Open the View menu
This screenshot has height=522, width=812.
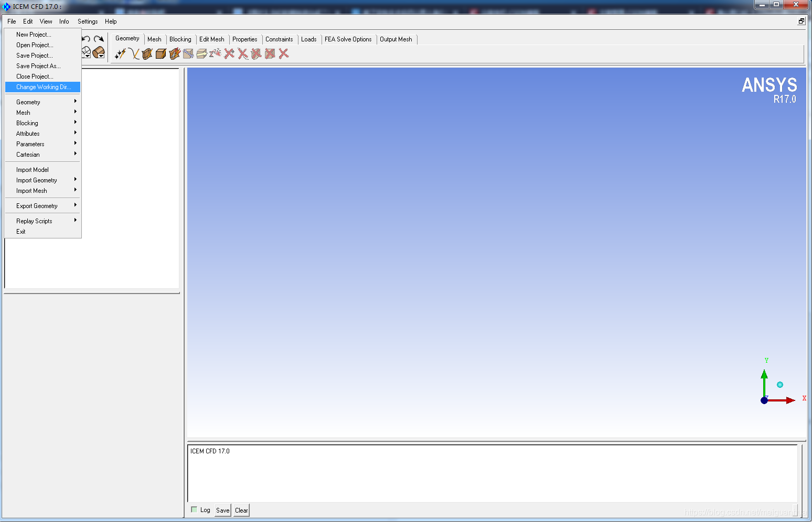(x=46, y=21)
